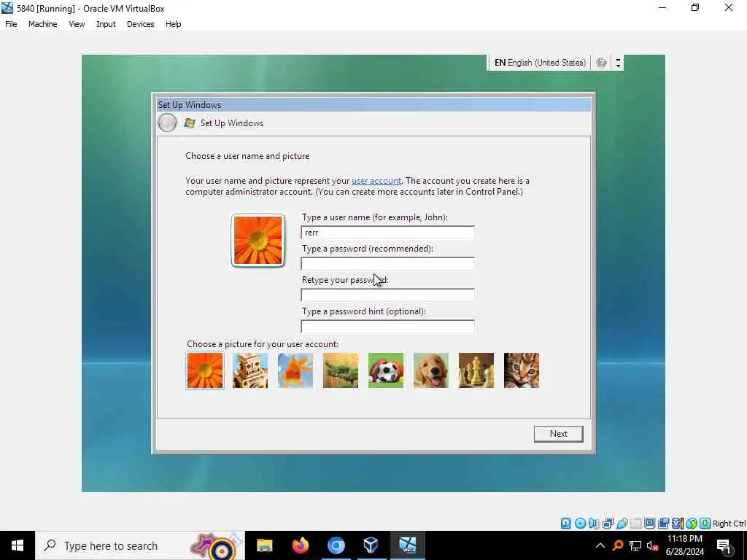Viewport: 747px width, 560px height.
Task: Click the audio indicator icon in VirtualBox status bar
Action: [x=594, y=524]
